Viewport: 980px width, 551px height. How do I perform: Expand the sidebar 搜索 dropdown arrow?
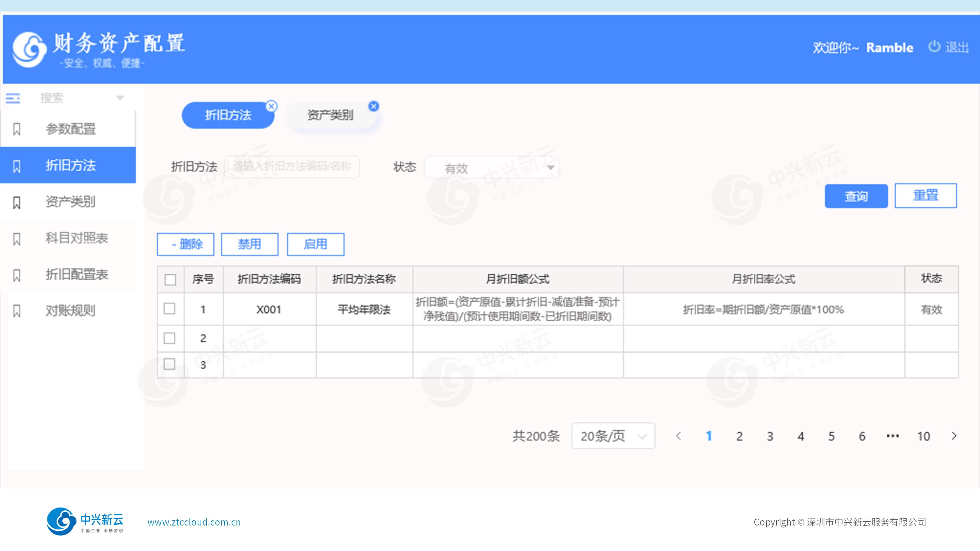click(x=120, y=98)
